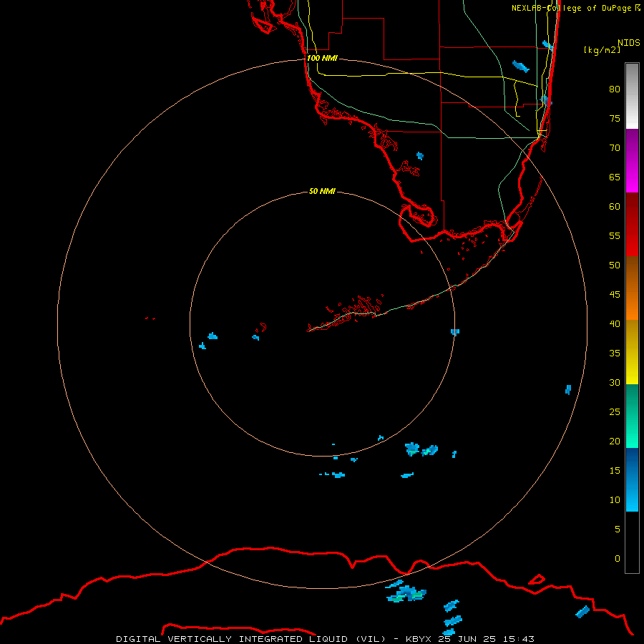Click the 20 value on the VIL scale
The image size is (644, 644).
[615, 441]
